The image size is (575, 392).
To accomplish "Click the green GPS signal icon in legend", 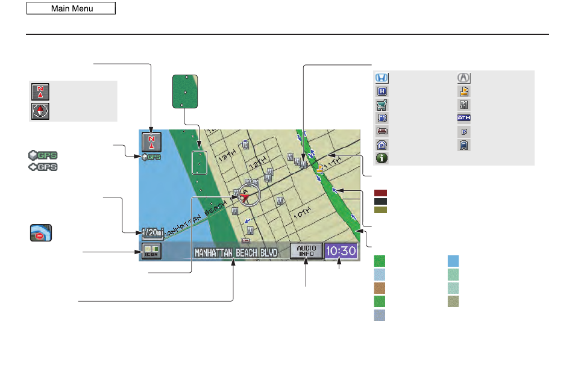I will click(x=43, y=155).
